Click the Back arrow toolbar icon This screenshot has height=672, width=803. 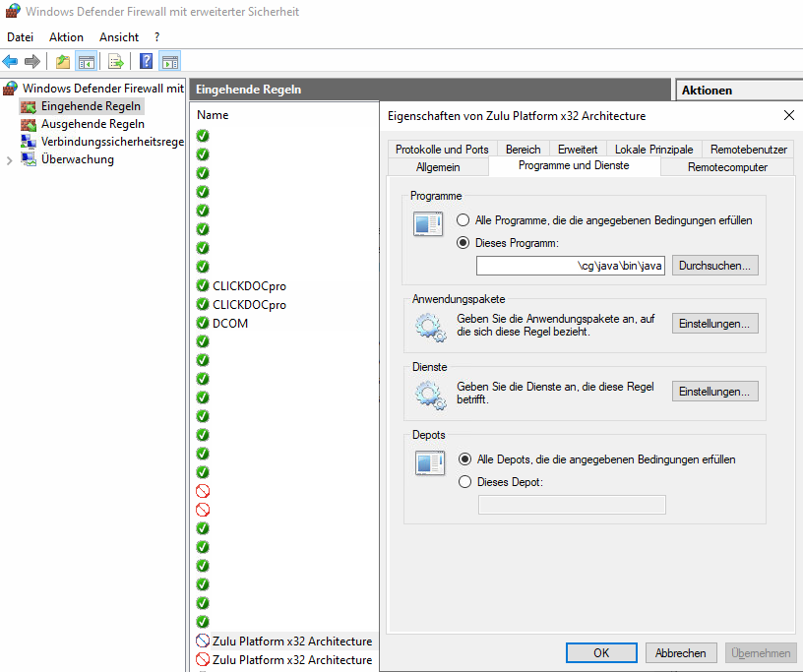pos(10,62)
